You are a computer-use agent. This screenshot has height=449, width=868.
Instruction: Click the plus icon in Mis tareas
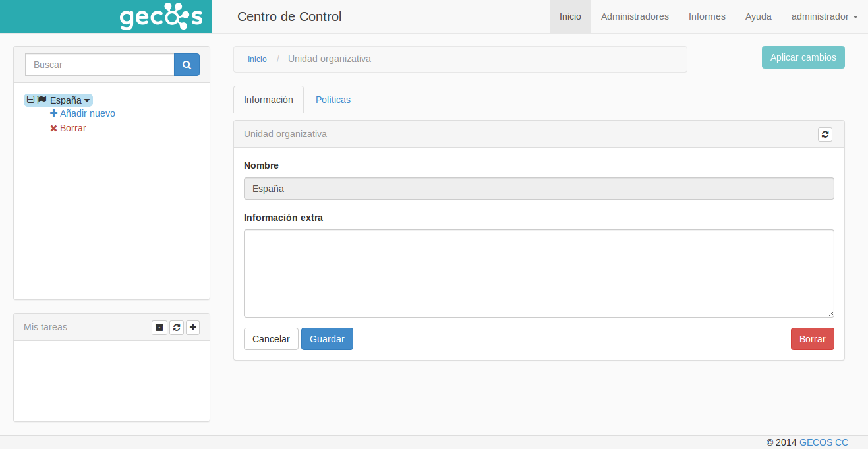(x=192, y=327)
